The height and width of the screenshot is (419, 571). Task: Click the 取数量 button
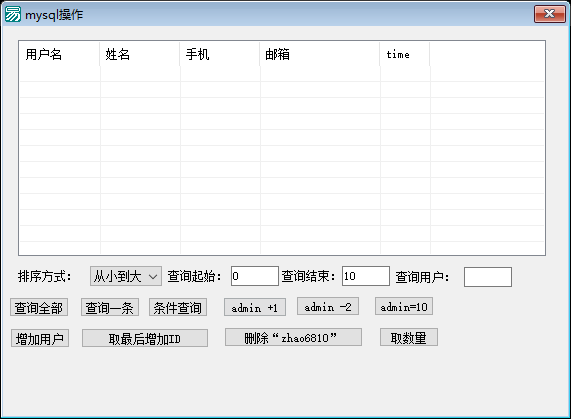pos(409,337)
